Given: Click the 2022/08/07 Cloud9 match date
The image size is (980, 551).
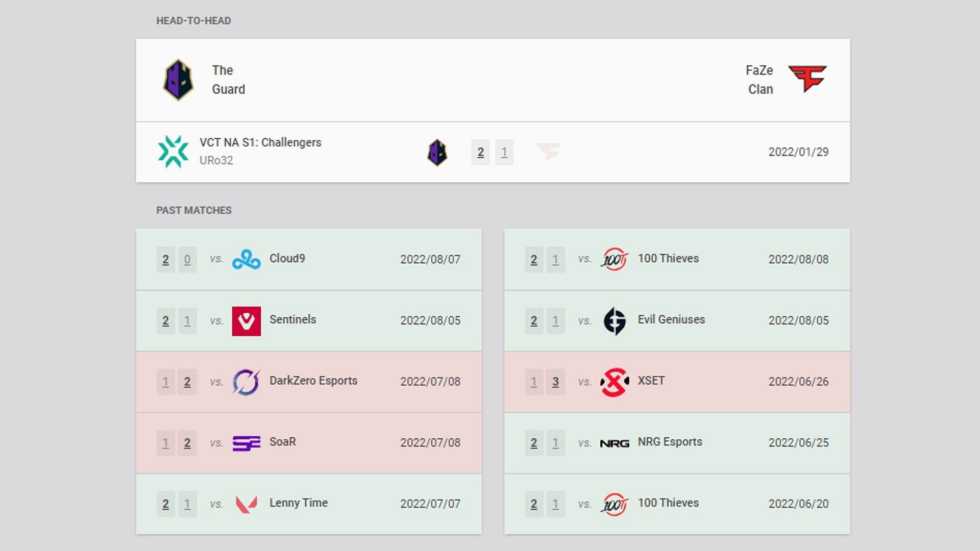Looking at the screenshot, I should point(430,259).
